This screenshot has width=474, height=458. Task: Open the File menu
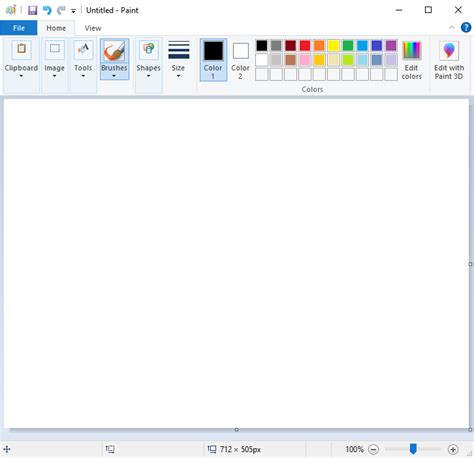[x=19, y=28]
